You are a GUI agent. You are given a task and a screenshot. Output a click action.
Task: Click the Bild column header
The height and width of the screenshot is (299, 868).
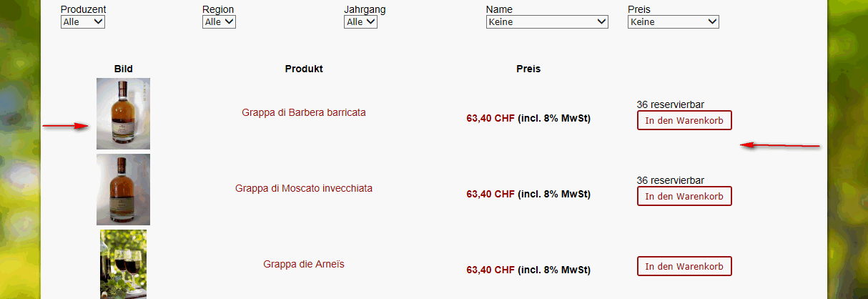(123, 69)
